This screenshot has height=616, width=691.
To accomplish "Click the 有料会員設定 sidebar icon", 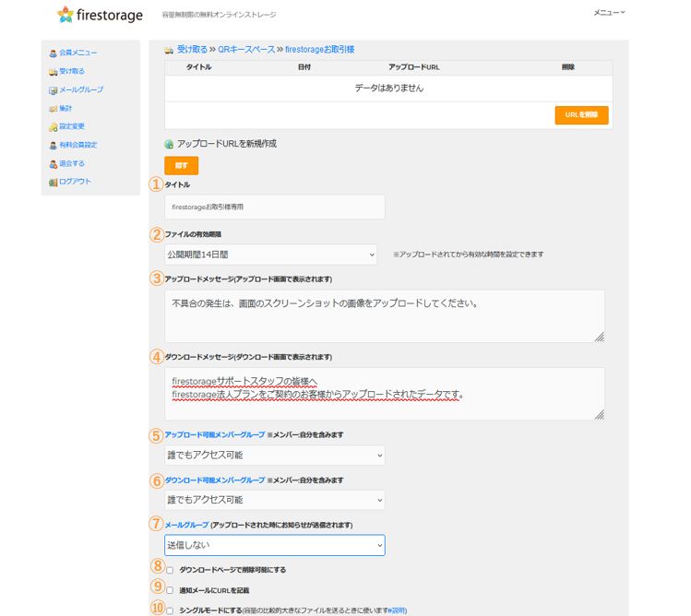I will [53, 145].
